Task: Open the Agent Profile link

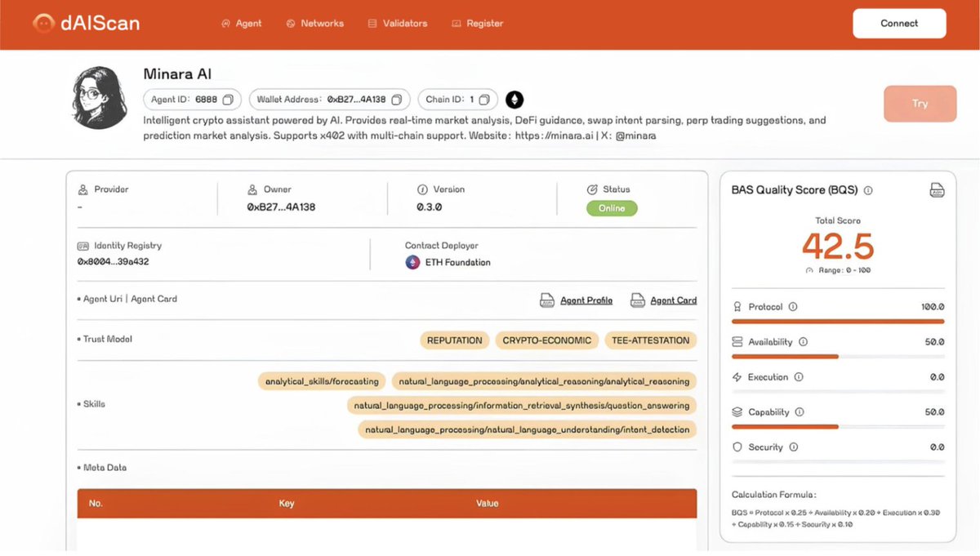Action: coord(586,300)
